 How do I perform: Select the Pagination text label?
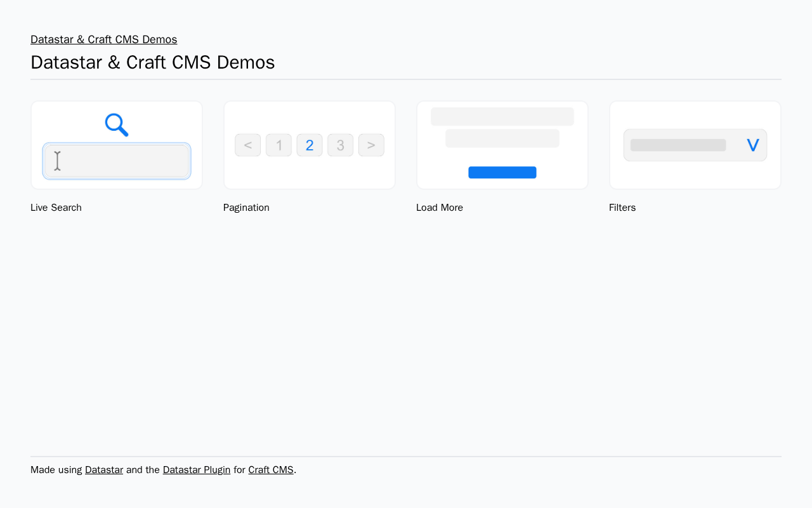pyautogui.click(x=246, y=208)
